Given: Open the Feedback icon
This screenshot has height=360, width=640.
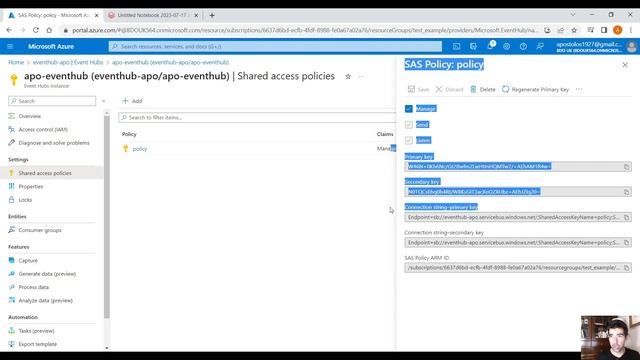Looking at the screenshot, I should [x=540, y=47].
